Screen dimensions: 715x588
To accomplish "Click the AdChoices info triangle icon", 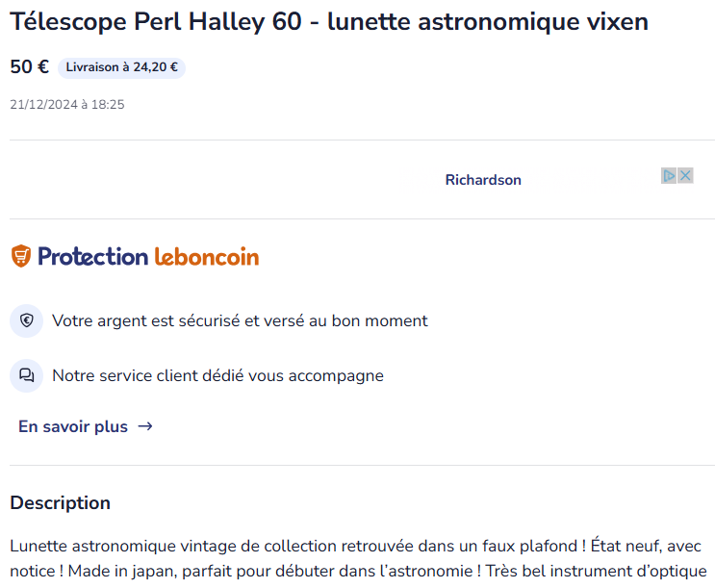I will [x=669, y=176].
